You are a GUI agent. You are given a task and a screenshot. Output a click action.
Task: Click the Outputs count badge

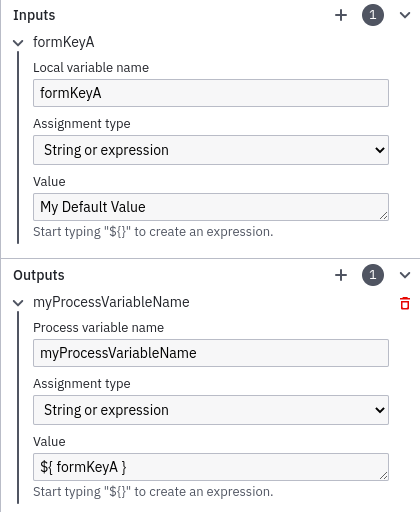tap(373, 275)
